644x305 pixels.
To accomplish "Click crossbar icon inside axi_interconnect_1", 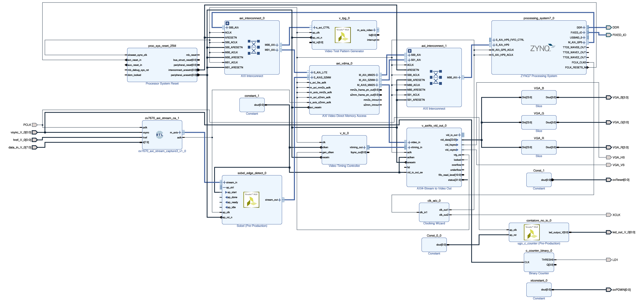I will coord(436,78).
